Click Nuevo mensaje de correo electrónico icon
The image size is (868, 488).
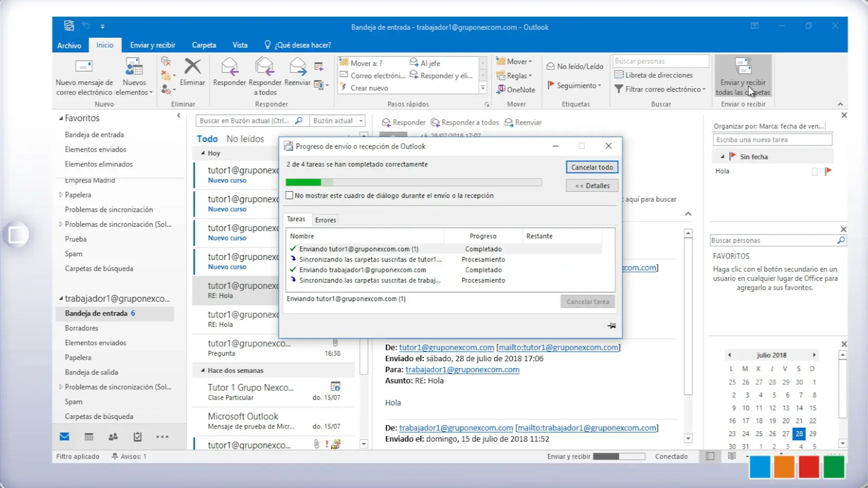tap(84, 66)
